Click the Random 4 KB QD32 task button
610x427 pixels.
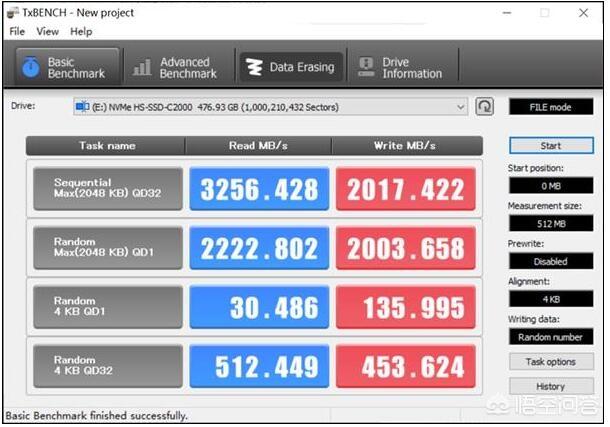point(108,366)
